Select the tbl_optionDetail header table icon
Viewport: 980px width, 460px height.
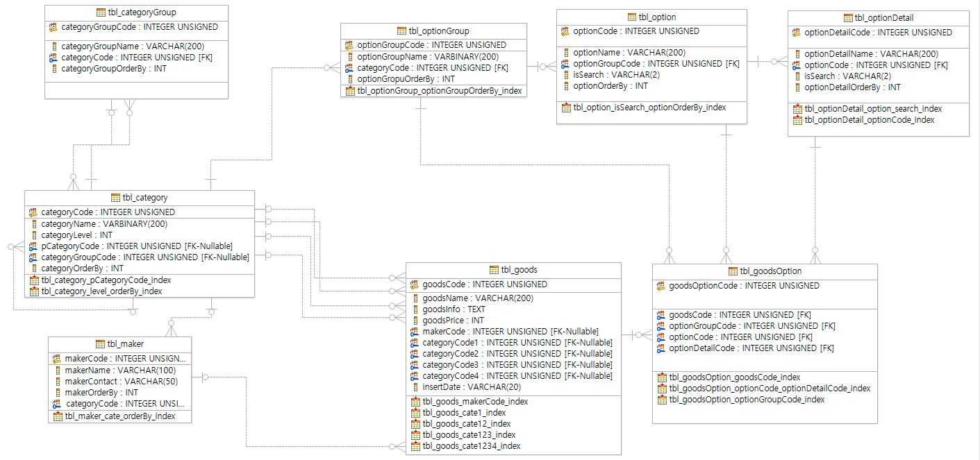coord(848,18)
